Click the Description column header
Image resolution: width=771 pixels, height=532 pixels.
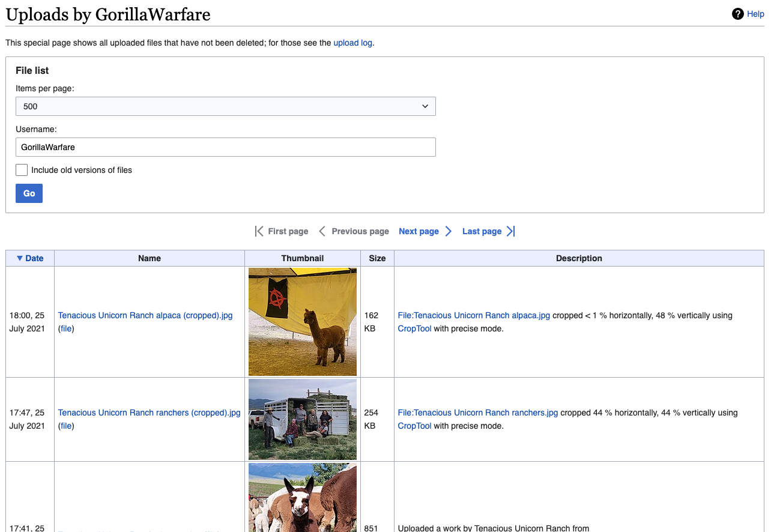(579, 258)
